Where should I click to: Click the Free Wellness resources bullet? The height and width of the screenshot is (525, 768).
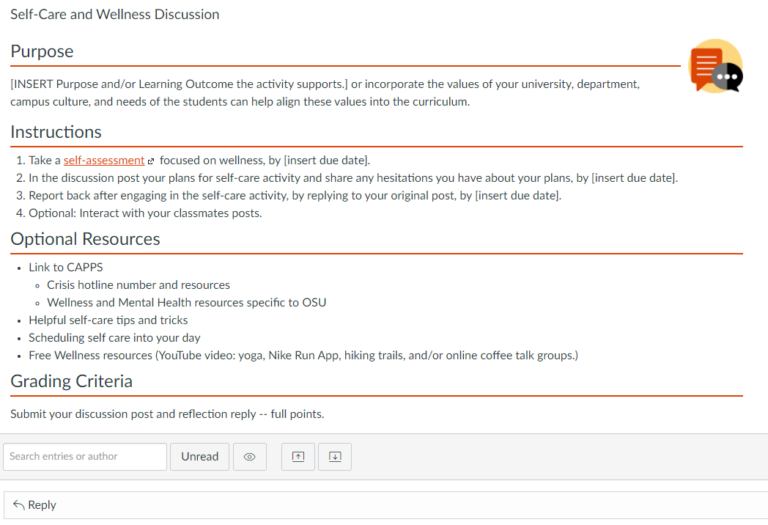(x=303, y=355)
